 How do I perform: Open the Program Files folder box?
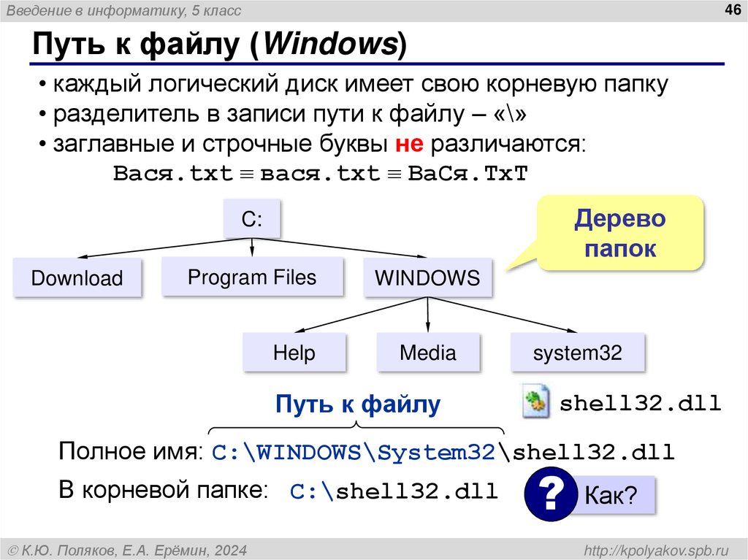(x=252, y=277)
